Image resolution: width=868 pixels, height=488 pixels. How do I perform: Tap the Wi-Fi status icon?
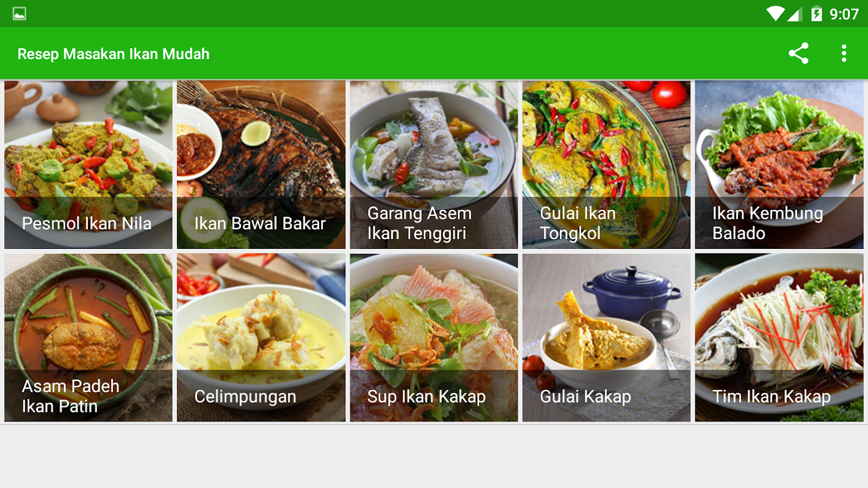775,13
